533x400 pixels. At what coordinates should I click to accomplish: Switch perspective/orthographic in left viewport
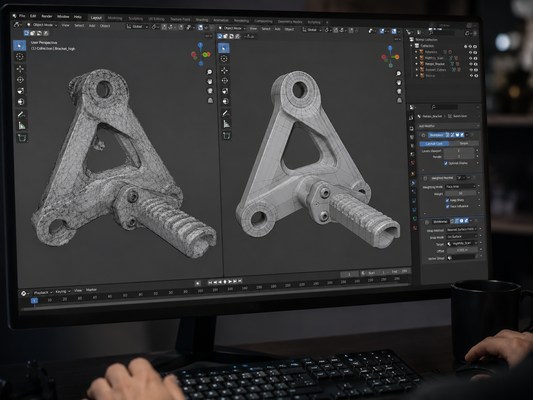[x=210, y=100]
